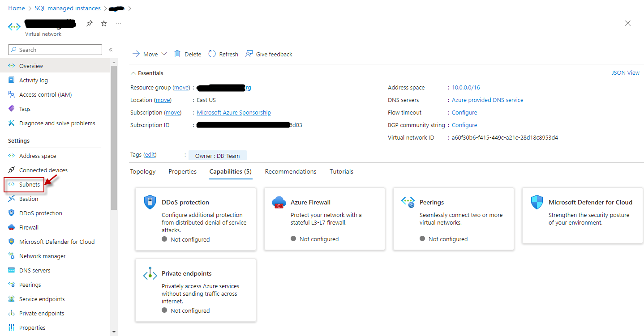
Task: Open the JSON View link
Action: point(626,72)
